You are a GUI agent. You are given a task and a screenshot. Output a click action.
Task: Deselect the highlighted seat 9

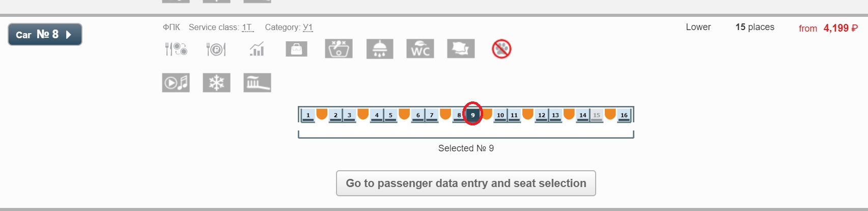(x=472, y=115)
